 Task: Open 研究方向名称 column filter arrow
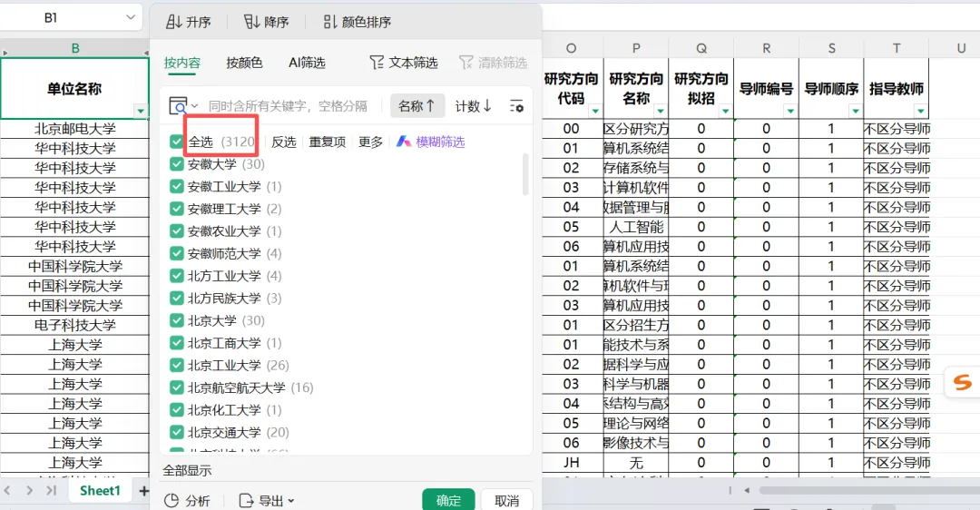[660, 112]
